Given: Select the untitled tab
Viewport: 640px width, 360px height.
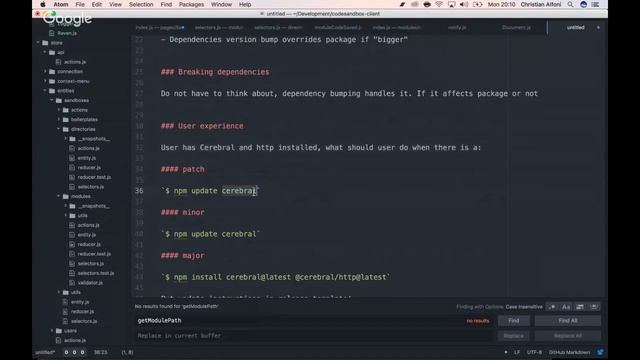Looking at the screenshot, I should pyautogui.click(x=575, y=28).
